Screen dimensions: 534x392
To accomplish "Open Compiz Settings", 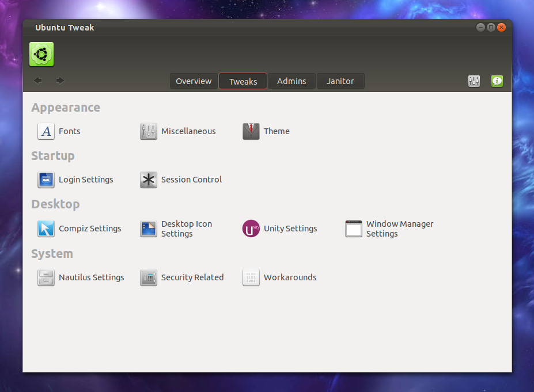I will (80, 229).
